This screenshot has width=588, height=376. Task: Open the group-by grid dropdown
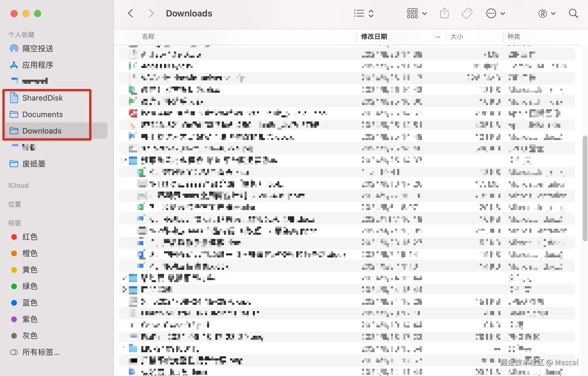(417, 14)
